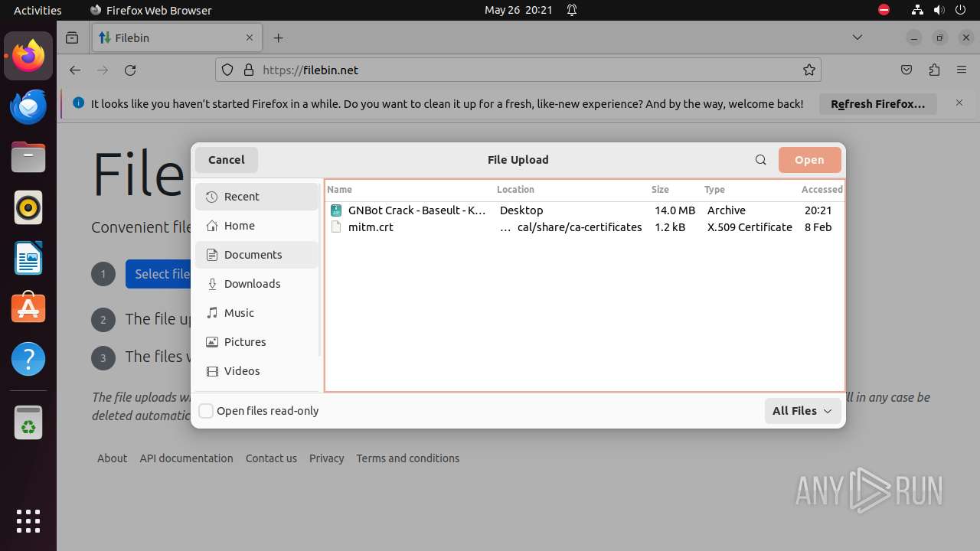Viewport: 980px width, 551px height.
Task: Click the Select files button on Filebin page
Action: tap(158, 274)
